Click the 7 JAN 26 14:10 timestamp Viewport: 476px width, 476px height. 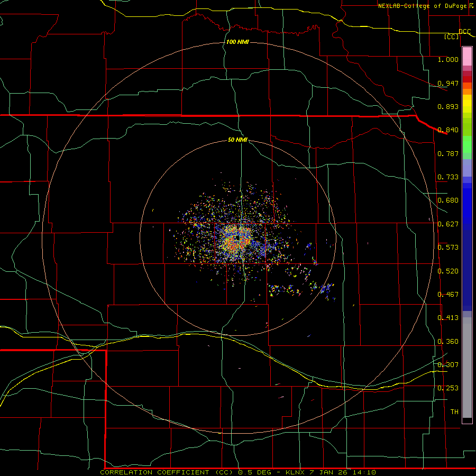pos(342,472)
